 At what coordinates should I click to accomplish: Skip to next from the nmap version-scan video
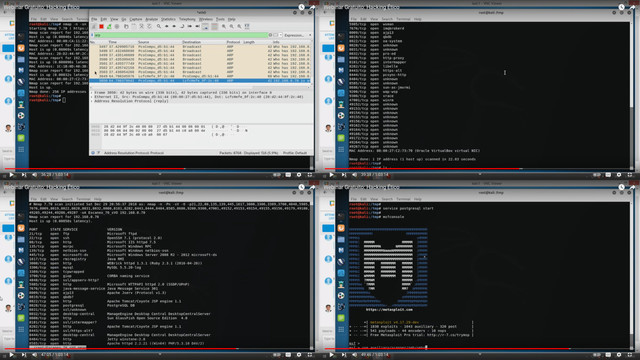(24, 355)
